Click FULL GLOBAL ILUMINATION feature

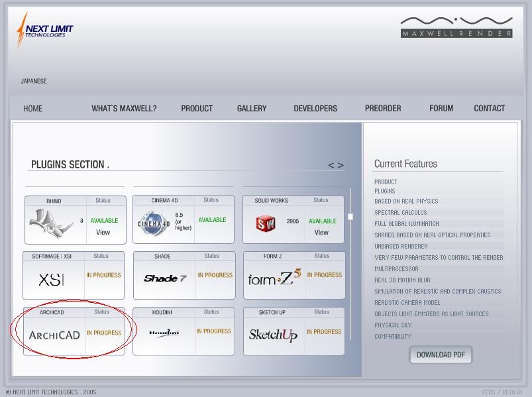[x=407, y=223]
